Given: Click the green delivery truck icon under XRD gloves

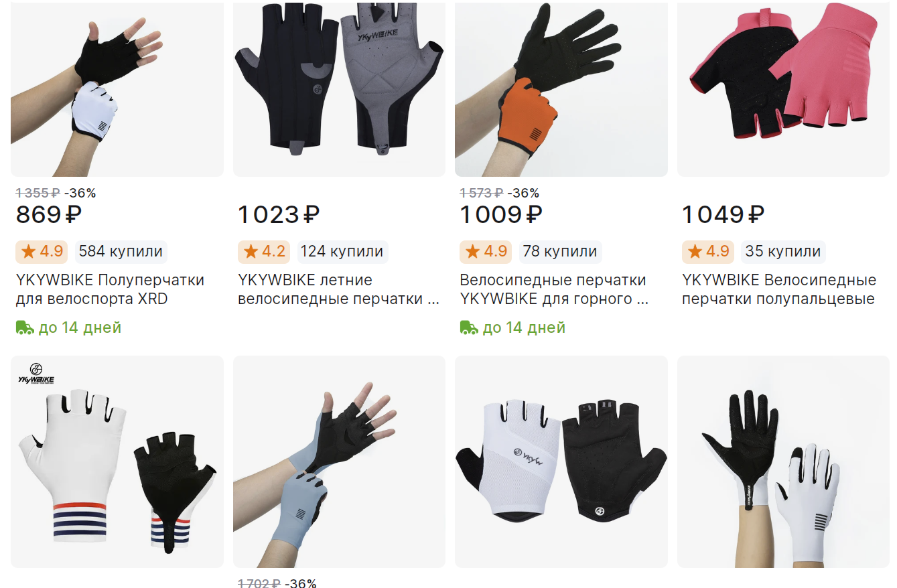Looking at the screenshot, I should point(25,327).
